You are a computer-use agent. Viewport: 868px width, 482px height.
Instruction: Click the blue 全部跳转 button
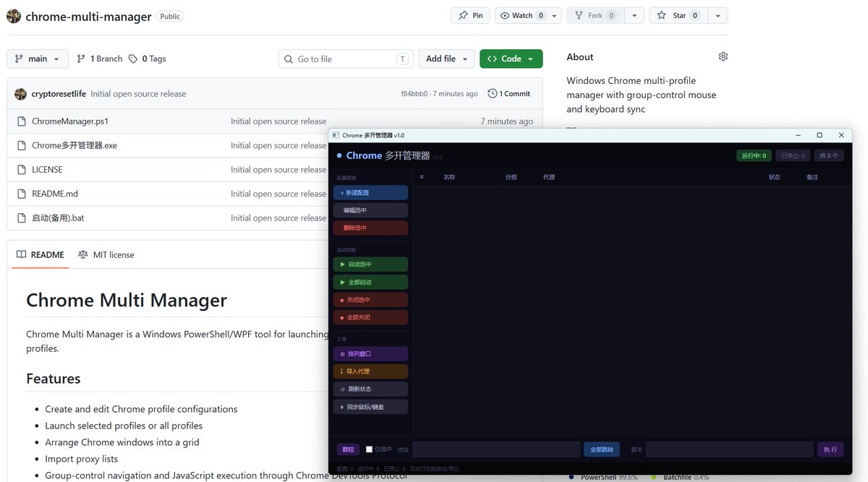pos(602,449)
